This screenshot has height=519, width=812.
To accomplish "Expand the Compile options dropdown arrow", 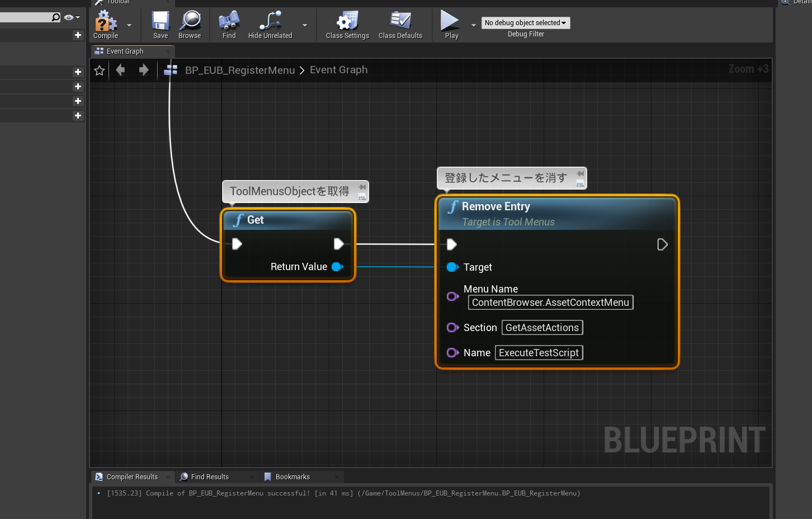I will 129,25.
